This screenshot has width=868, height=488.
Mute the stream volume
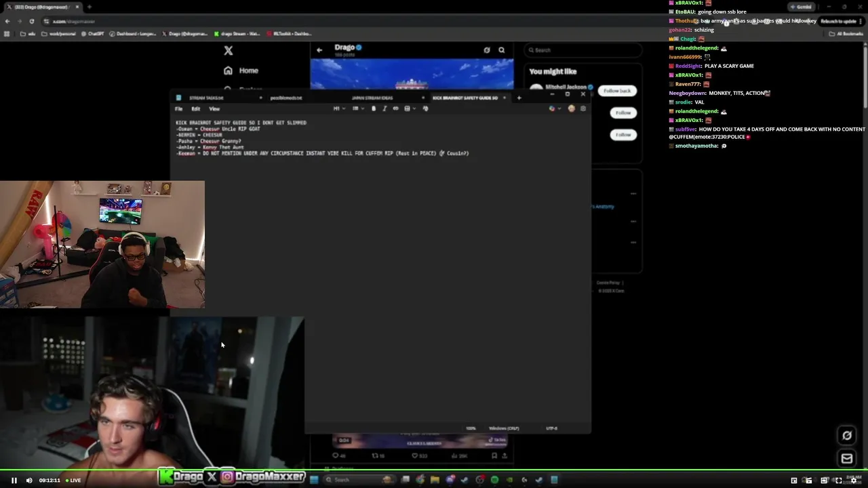(x=29, y=481)
